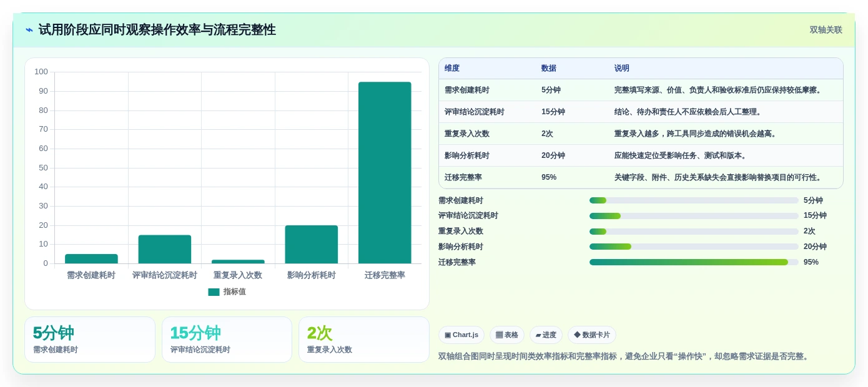
Task: Click the 重复录入次数 bar in the chart
Action: 238,262
